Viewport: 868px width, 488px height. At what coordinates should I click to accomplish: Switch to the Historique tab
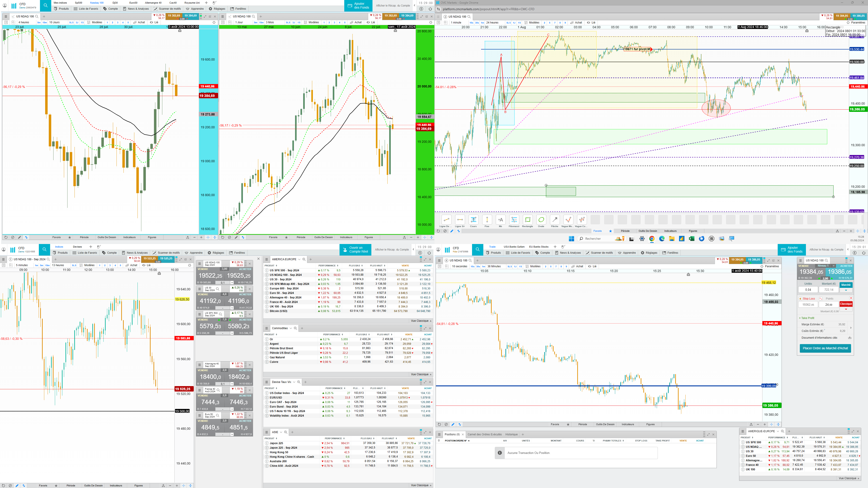[511, 434]
